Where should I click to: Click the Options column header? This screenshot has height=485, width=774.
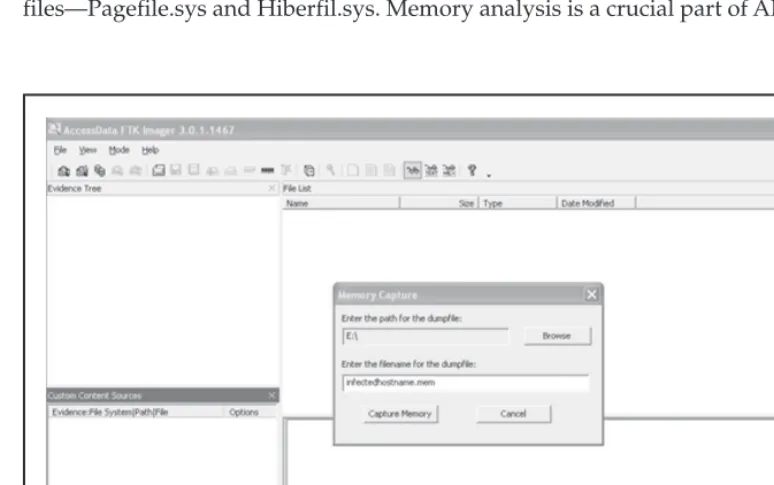(x=250, y=412)
